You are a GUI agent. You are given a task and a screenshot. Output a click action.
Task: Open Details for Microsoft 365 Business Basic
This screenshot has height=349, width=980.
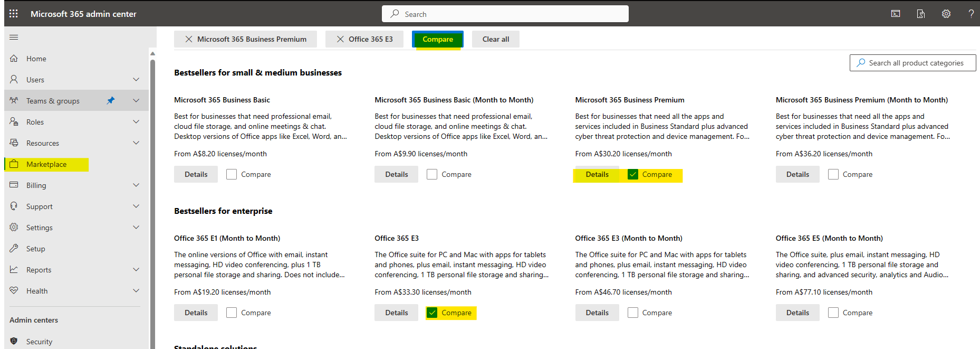tap(196, 174)
